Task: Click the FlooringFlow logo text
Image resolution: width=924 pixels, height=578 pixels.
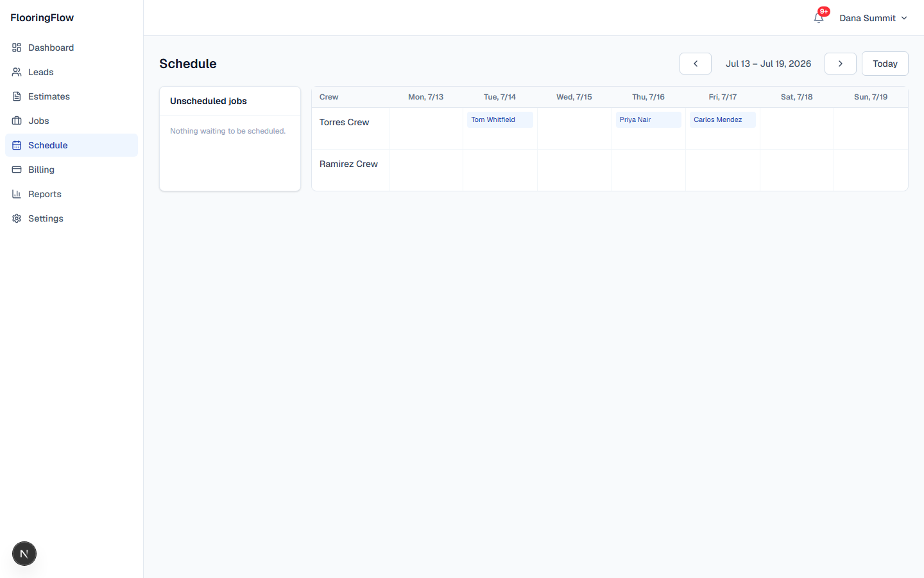Action: coord(42,18)
